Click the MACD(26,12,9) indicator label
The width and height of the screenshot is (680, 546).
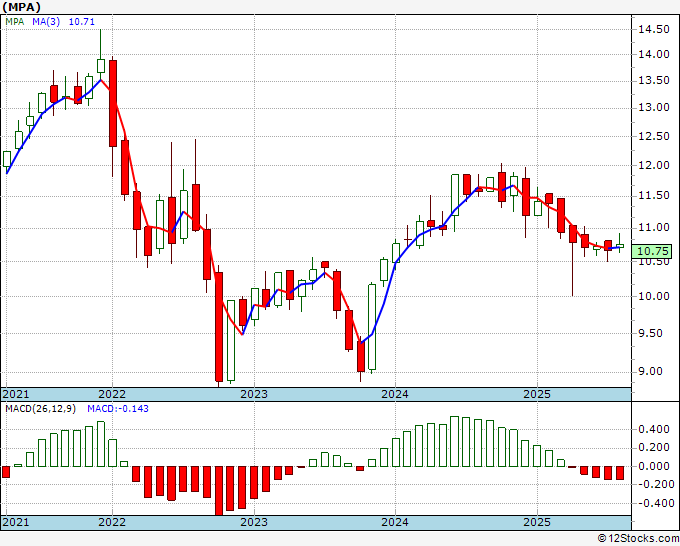click(x=40, y=409)
